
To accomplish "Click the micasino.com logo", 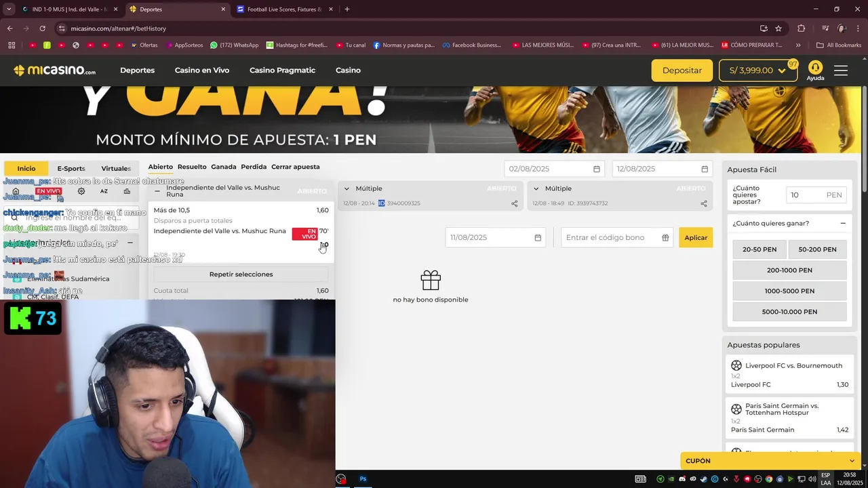I will (54, 70).
